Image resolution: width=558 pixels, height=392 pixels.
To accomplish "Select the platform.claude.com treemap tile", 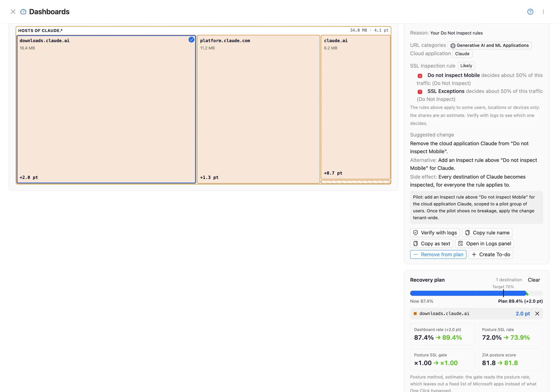I will click(x=258, y=109).
